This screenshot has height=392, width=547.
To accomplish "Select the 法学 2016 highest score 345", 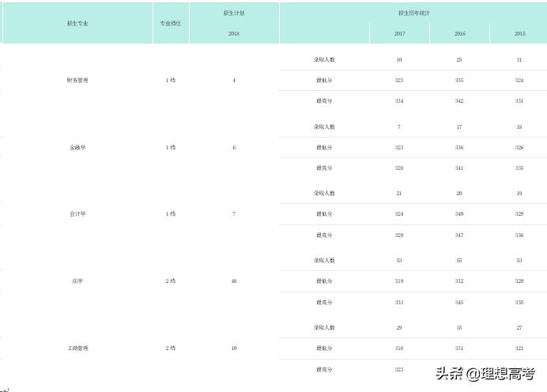I will point(459,303).
